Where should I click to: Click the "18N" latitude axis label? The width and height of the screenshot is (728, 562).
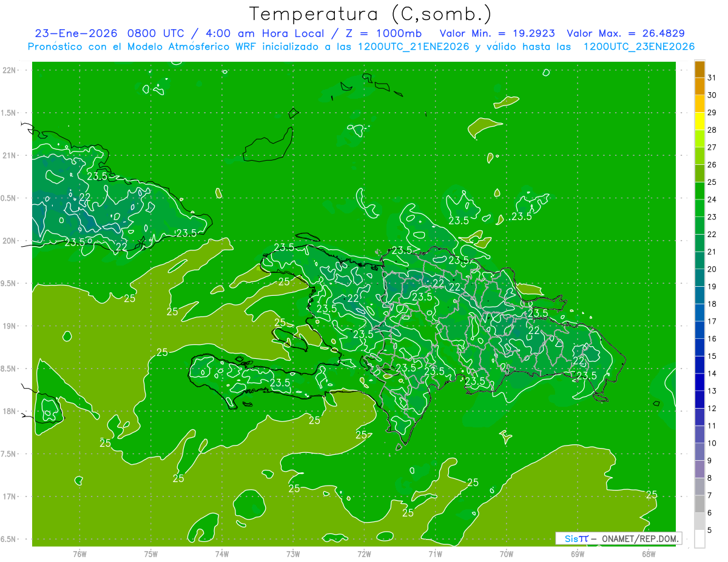(10, 411)
